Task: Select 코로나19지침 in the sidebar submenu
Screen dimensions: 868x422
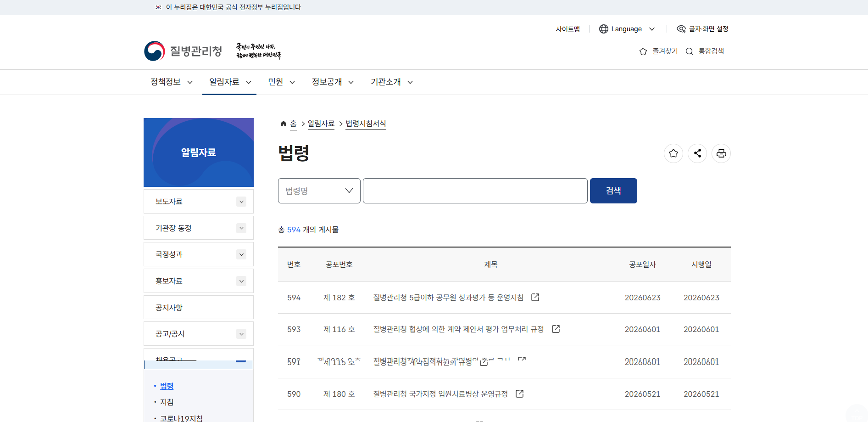Action: pos(181,418)
